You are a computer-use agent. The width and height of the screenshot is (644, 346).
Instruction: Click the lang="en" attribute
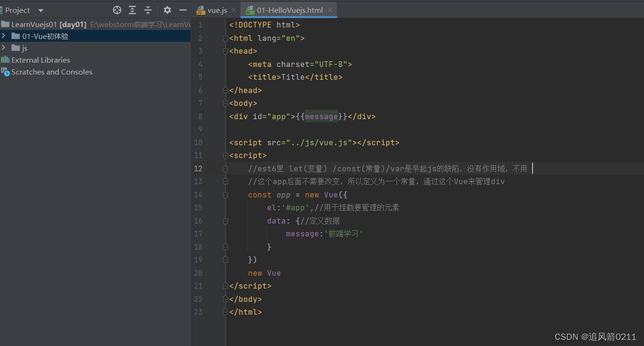pyautogui.click(x=278, y=38)
